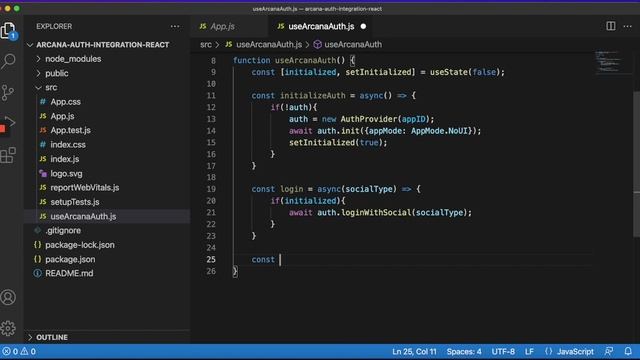Click the useArcanaAuth symbol icon in breadcrumb

point(317,44)
